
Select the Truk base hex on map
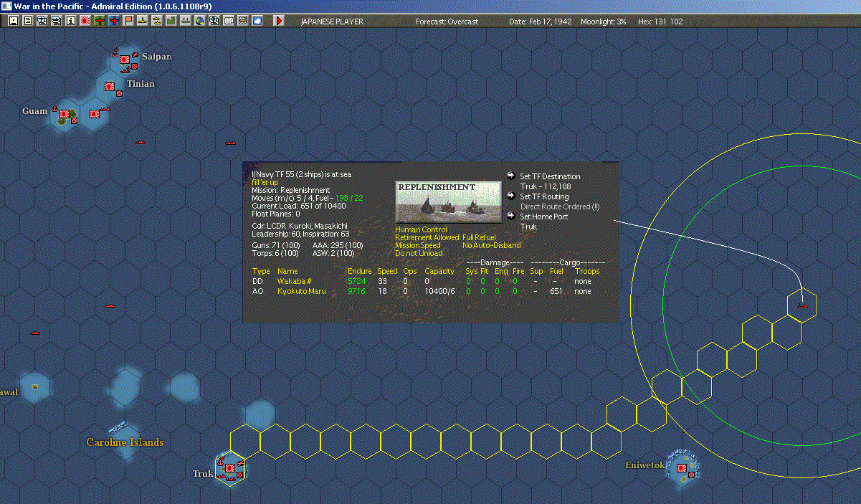coord(230,470)
